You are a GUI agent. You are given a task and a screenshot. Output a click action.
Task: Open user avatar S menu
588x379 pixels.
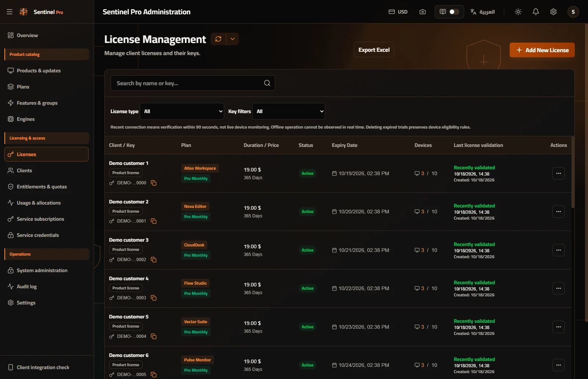[x=573, y=12]
